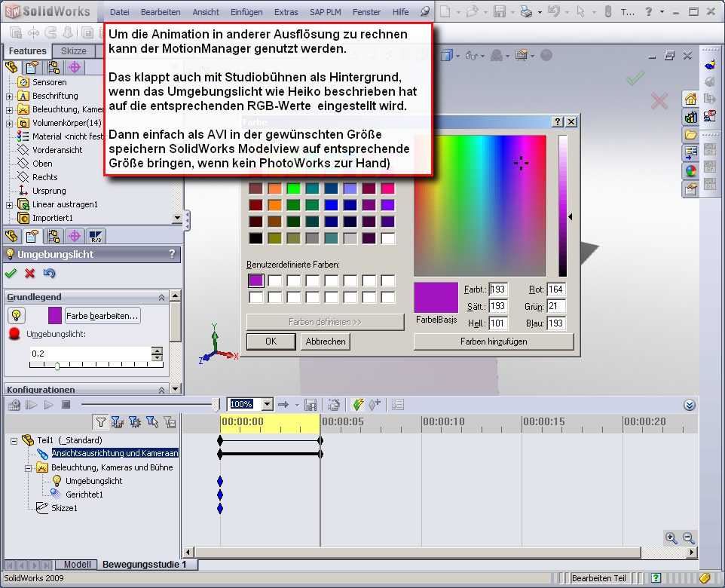Image resolution: width=725 pixels, height=588 pixels.
Task: Click the Umgebungslicht slider thumb
Action: click(x=57, y=366)
